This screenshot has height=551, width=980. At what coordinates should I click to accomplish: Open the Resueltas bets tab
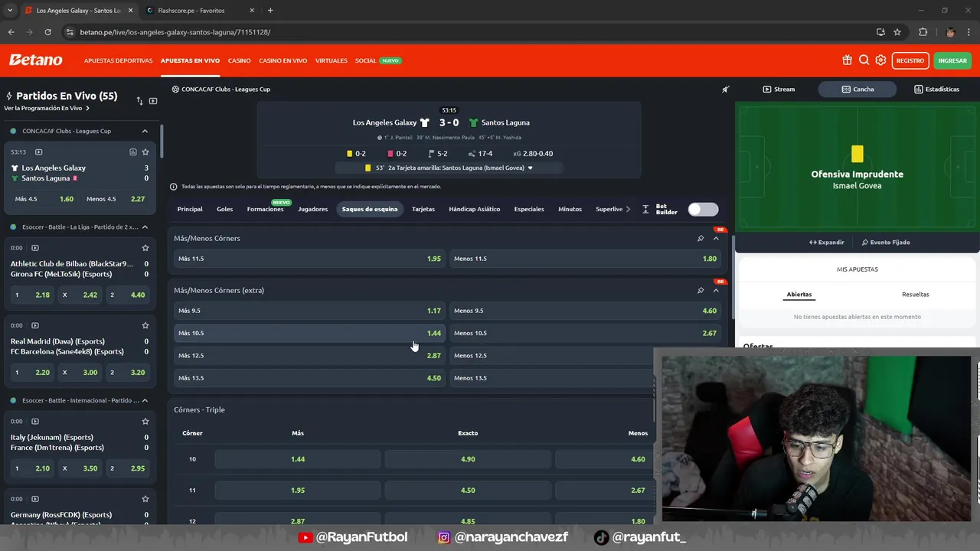(916, 295)
